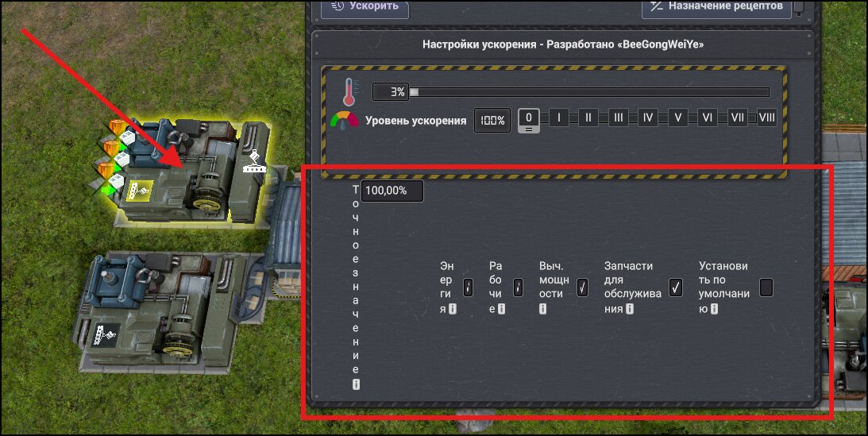The width and height of the screenshot is (868, 436).
Task: Select boost level VI
Action: (x=708, y=118)
